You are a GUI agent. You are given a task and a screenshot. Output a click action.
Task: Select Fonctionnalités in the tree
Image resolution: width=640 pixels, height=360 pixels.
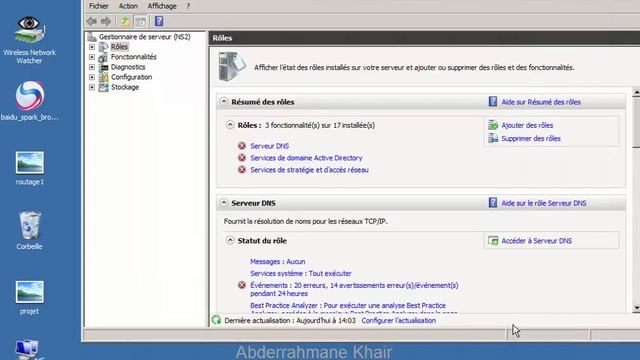point(133,57)
